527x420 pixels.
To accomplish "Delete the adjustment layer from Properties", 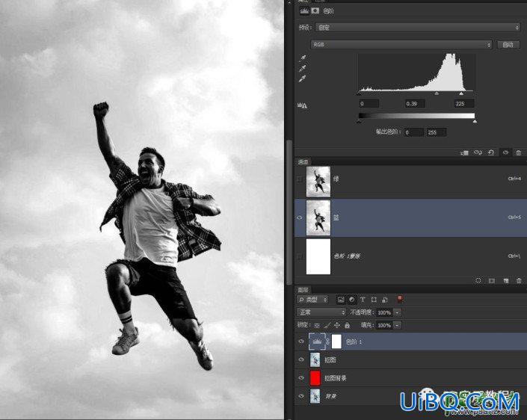I will coord(519,153).
